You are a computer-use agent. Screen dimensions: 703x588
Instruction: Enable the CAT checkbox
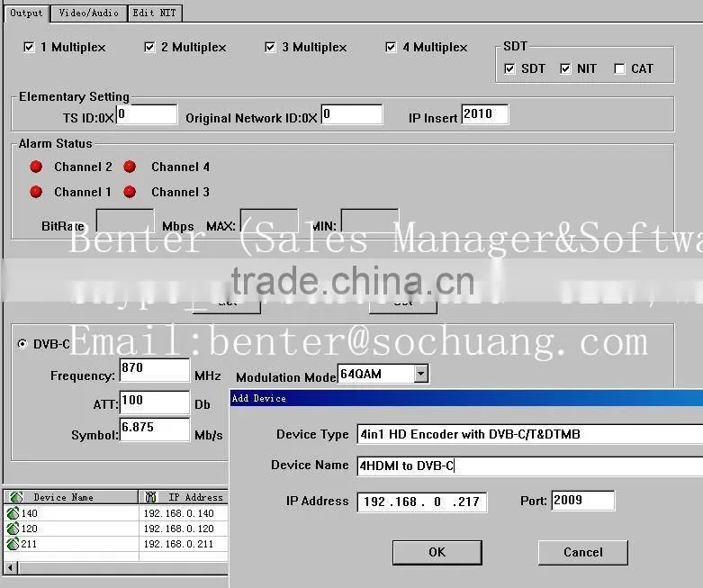tap(619, 68)
